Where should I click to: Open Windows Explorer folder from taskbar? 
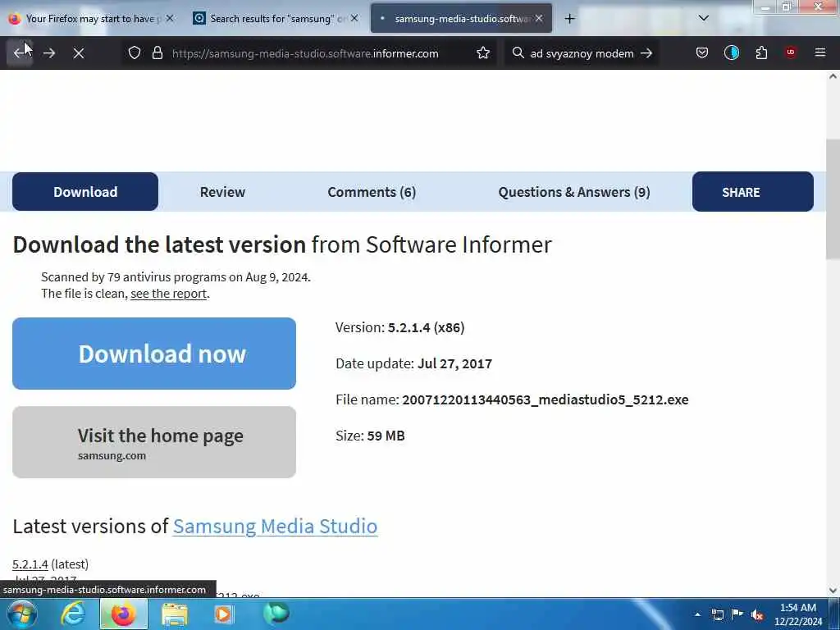click(175, 614)
